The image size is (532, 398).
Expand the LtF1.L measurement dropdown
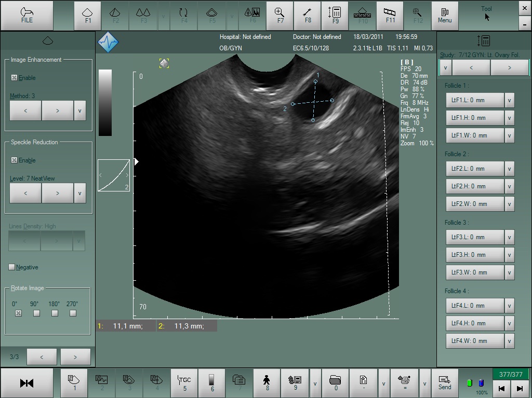pyautogui.click(x=509, y=100)
